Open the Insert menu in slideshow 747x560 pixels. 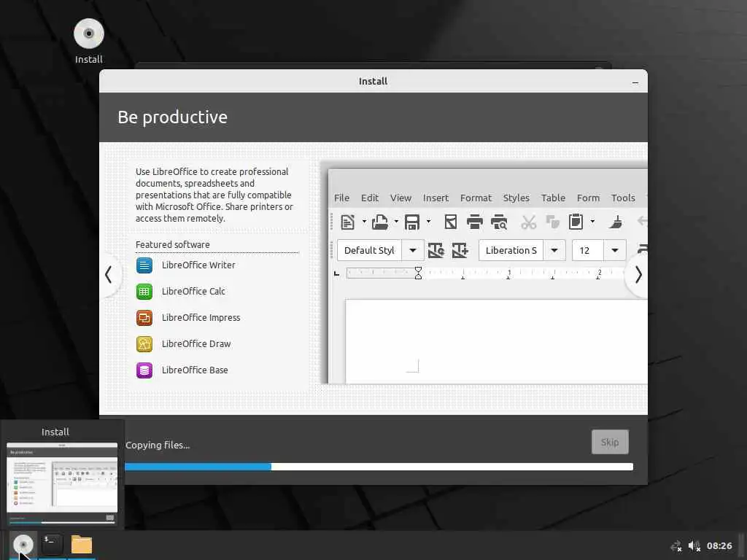coord(436,198)
